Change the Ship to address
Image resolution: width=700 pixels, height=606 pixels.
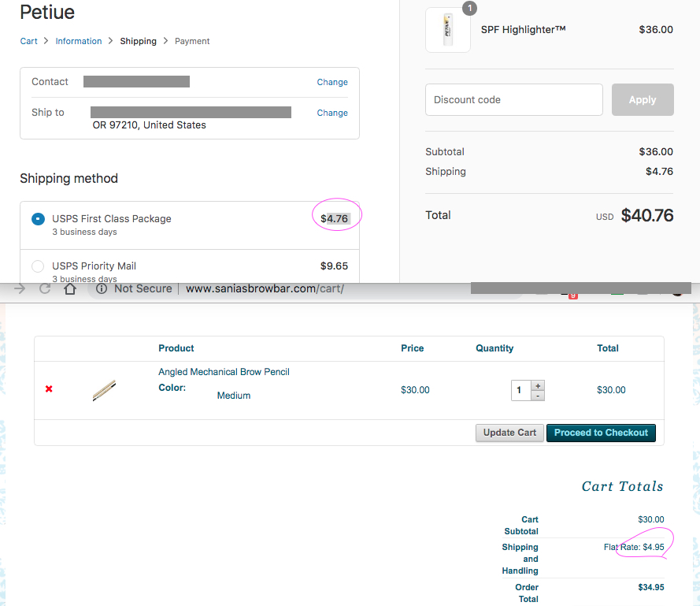tap(331, 113)
